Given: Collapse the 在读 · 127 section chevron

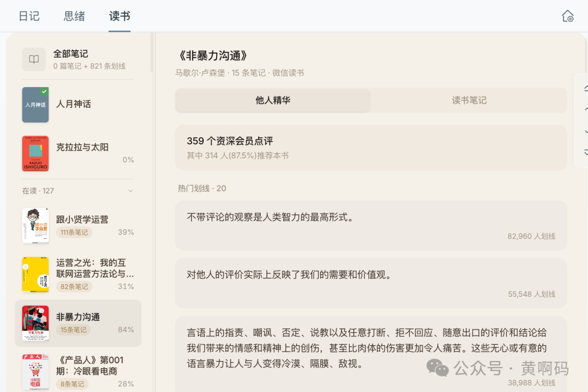Looking at the screenshot, I should pos(131,191).
